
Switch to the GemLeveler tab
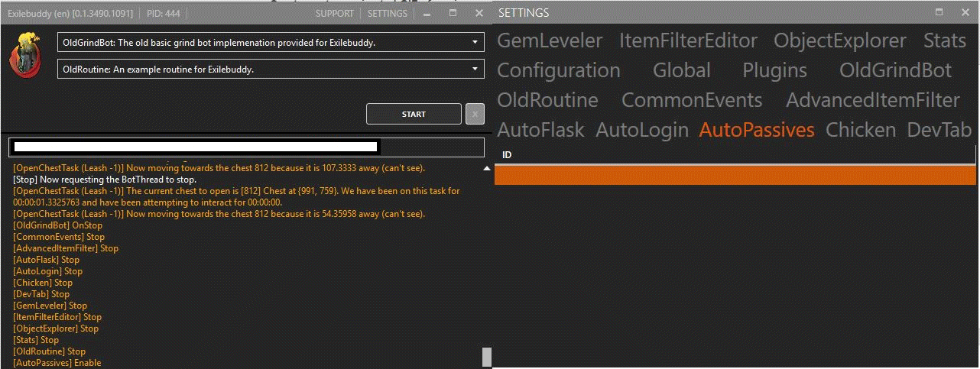(550, 40)
